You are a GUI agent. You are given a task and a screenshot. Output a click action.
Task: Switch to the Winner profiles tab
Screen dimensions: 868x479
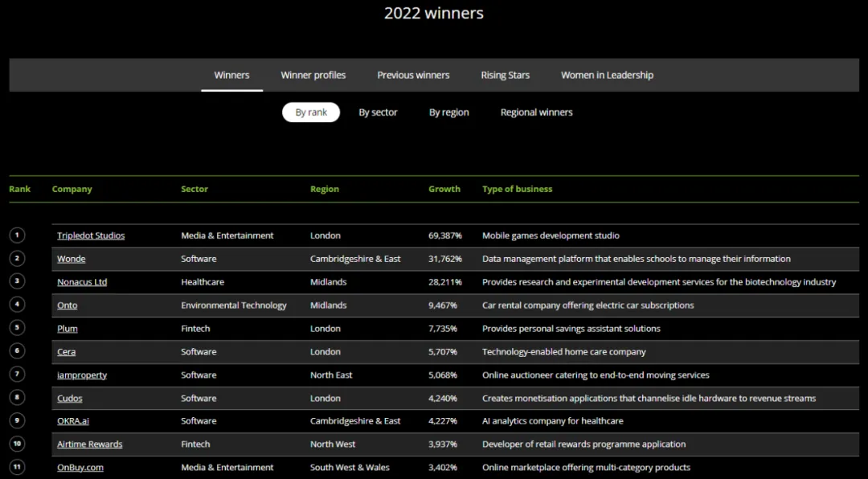point(313,75)
